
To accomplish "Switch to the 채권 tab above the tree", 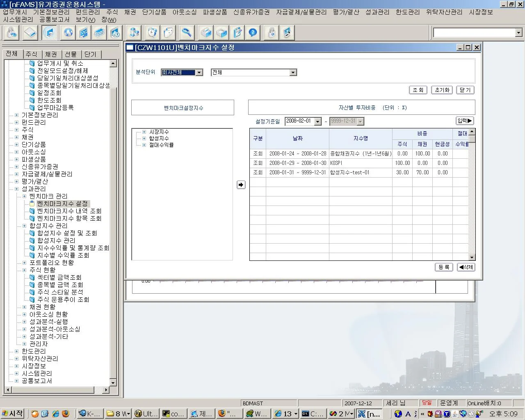I will point(52,54).
